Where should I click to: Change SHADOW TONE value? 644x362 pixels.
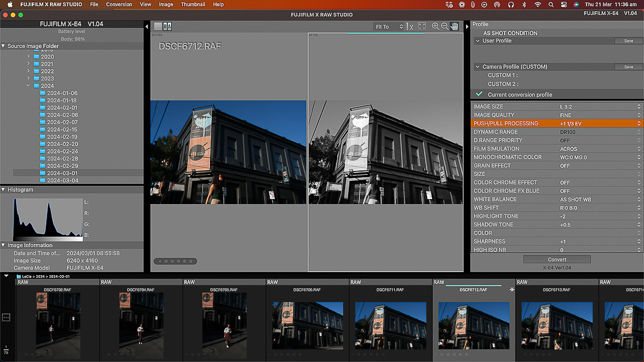[557, 225]
